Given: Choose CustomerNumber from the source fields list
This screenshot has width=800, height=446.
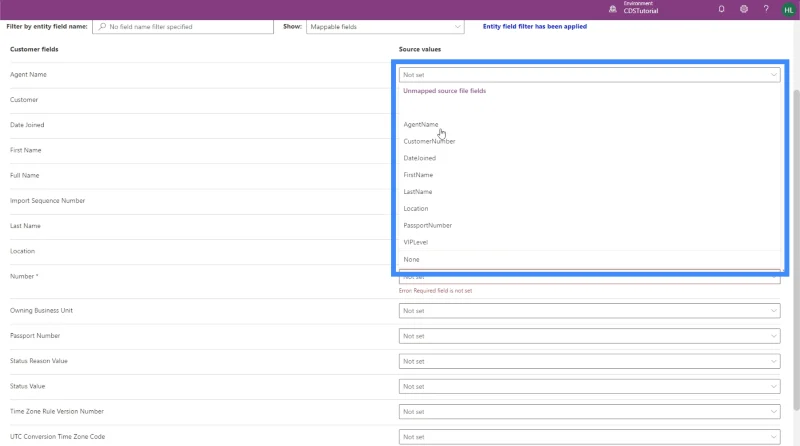Looking at the screenshot, I should [429, 141].
